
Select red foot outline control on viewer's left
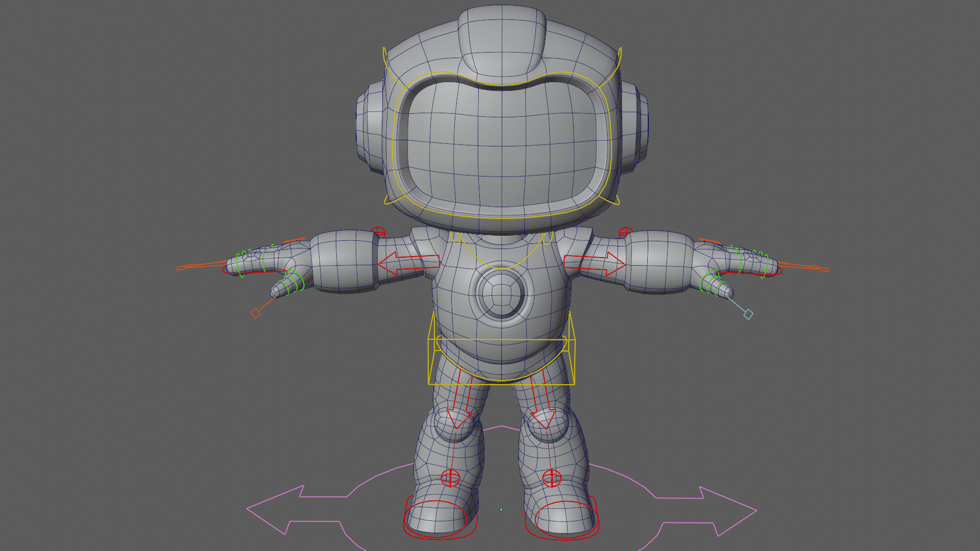coord(440,518)
